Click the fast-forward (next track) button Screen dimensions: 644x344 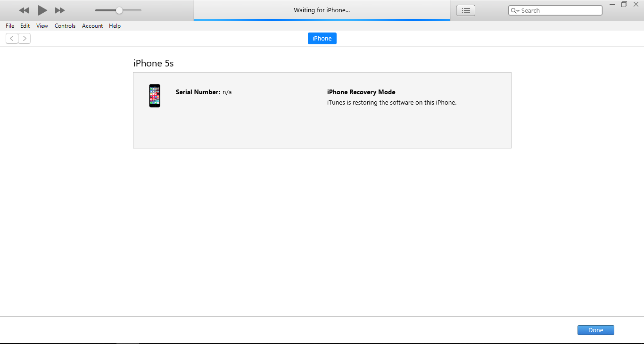60,10
